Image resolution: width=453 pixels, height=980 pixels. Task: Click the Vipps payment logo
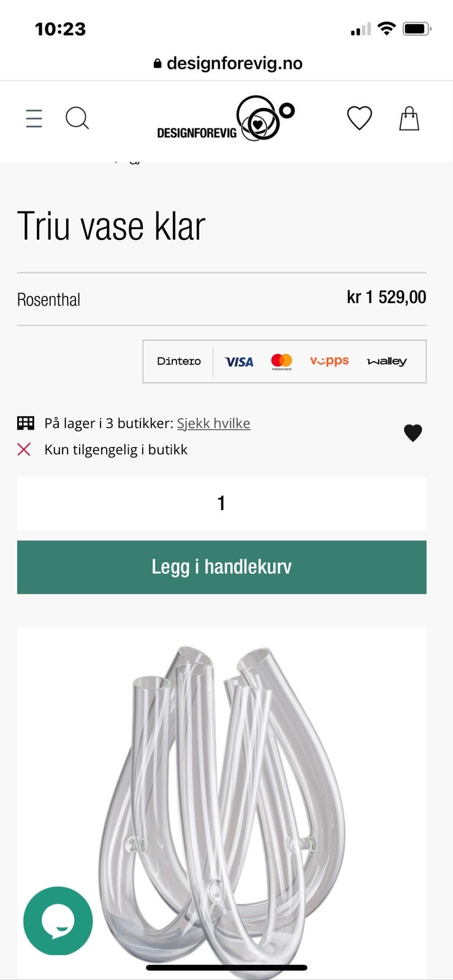(x=329, y=361)
